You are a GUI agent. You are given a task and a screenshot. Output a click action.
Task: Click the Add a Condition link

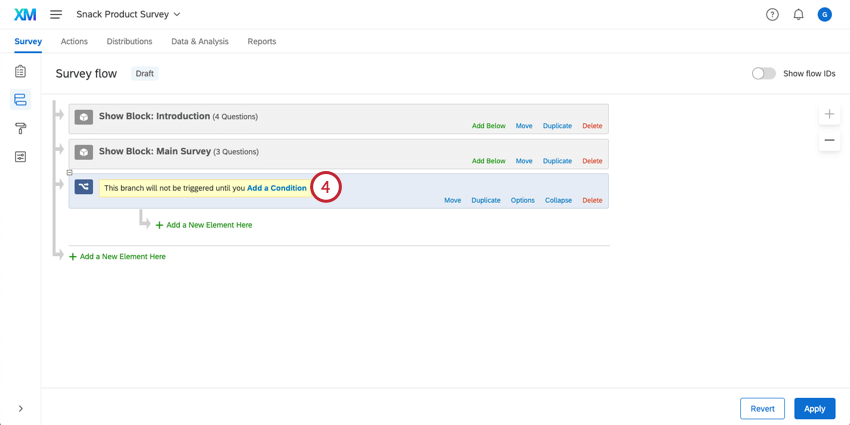point(276,188)
